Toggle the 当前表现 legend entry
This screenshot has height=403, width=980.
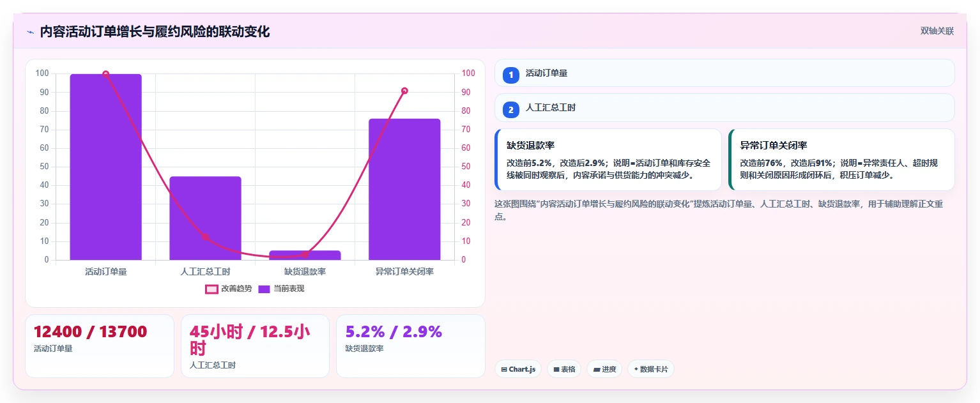tap(281, 289)
